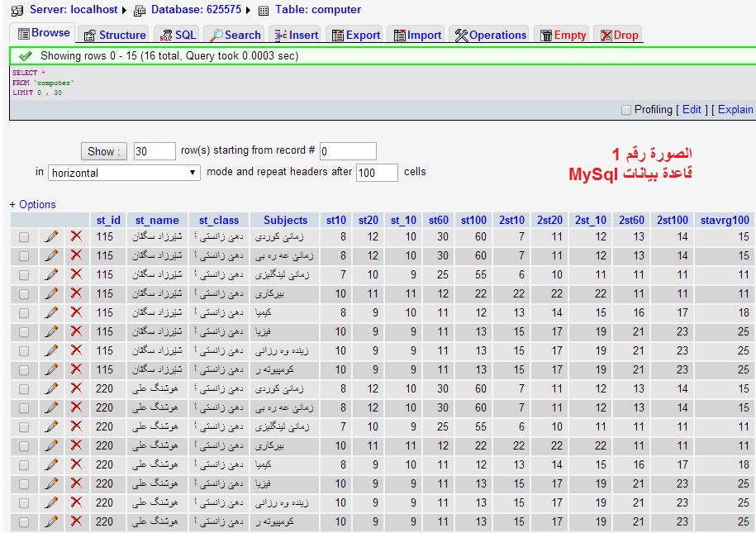Click the Show button
Viewport: 756px width, 533px height.
(x=103, y=151)
